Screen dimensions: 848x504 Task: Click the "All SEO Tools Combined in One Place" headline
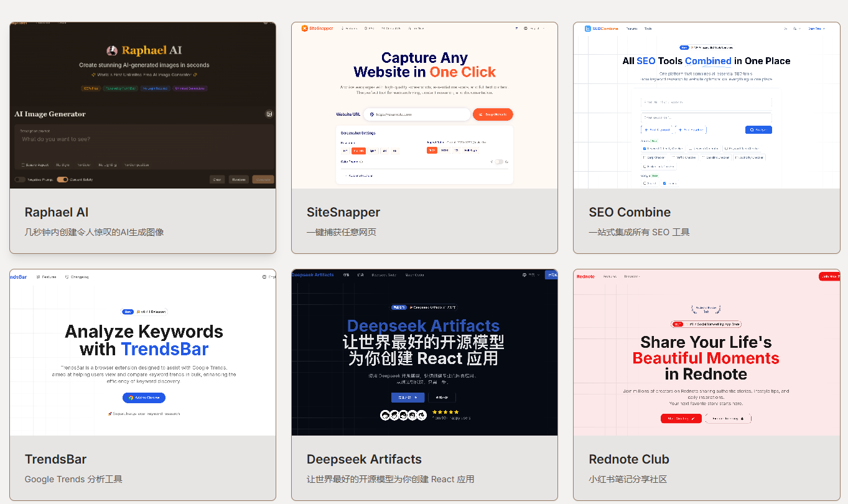coord(706,61)
